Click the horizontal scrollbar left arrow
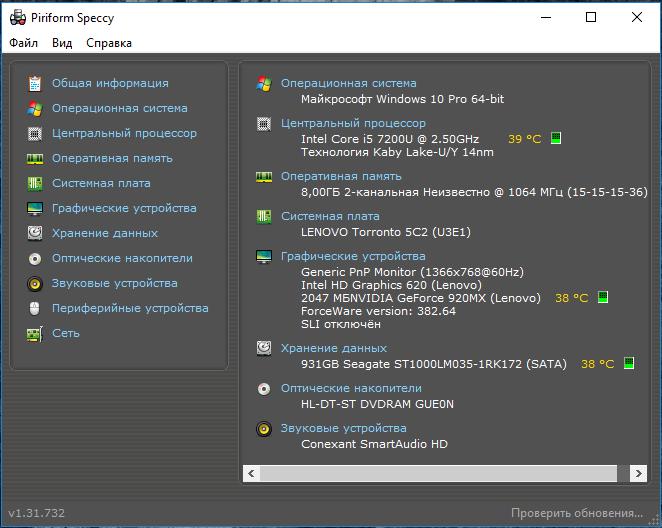The image size is (662, 528). pos(251,474)
